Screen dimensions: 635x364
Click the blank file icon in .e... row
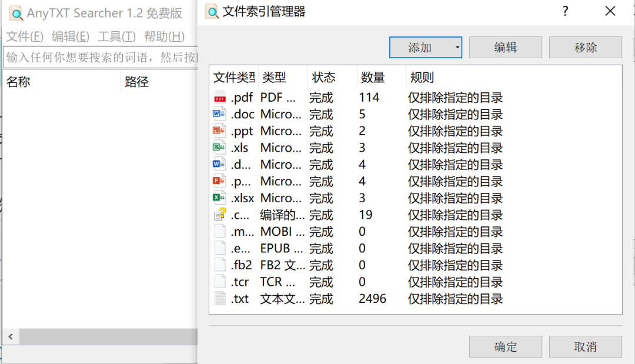pos(220,248)
